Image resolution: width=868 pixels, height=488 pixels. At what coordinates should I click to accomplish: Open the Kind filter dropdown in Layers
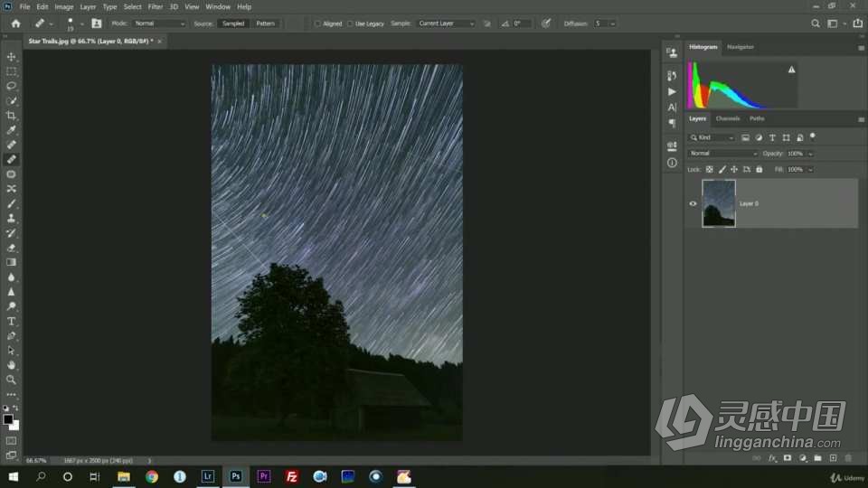[712, 137]
